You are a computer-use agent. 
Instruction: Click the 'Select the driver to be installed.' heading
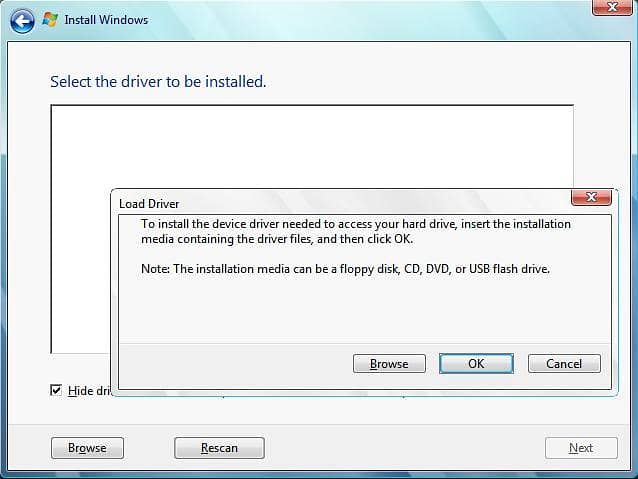(158, 82)
